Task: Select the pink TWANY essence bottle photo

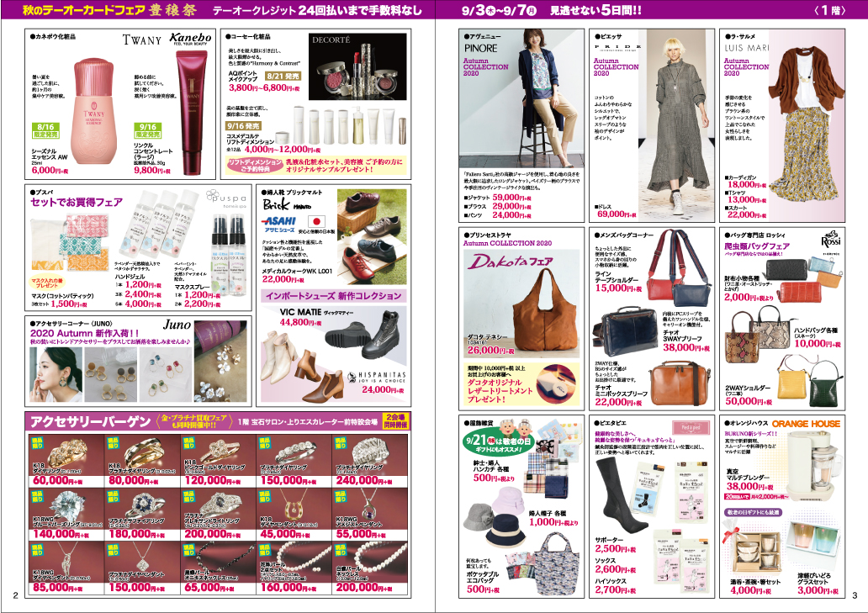Action: (95, 109)
